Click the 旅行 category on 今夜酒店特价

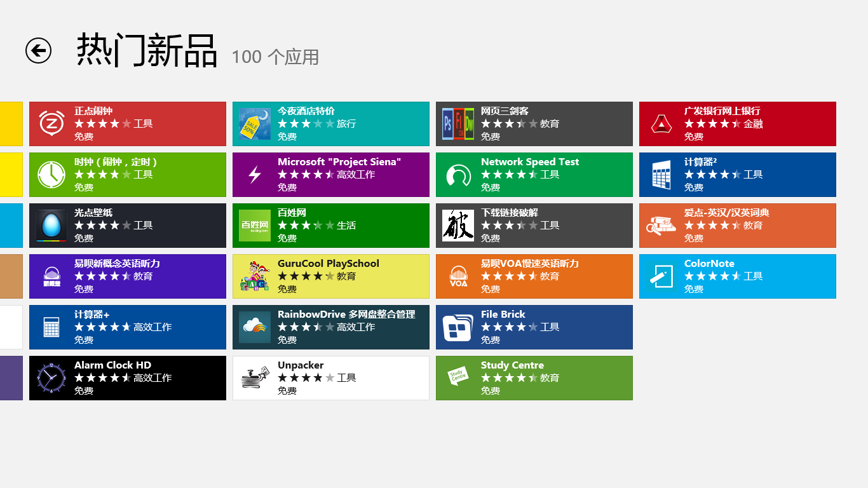pyautogui.click(x=346, y=124)
